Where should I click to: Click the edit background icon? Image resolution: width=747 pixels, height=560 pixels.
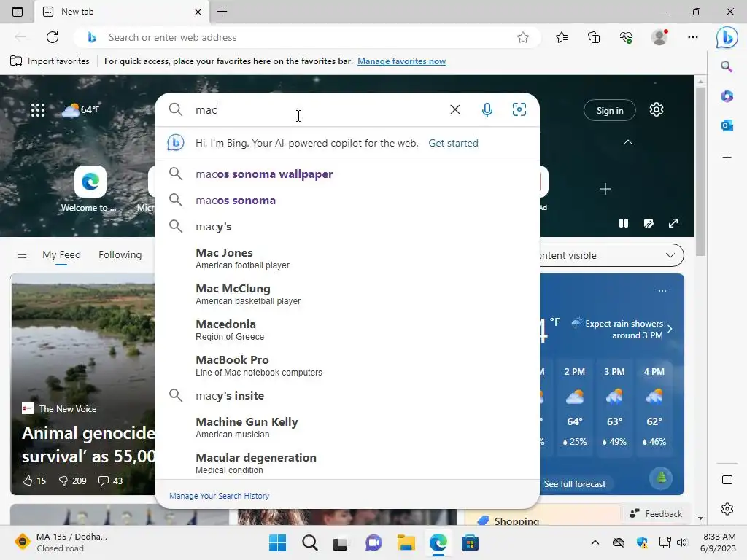coord(649,223)
